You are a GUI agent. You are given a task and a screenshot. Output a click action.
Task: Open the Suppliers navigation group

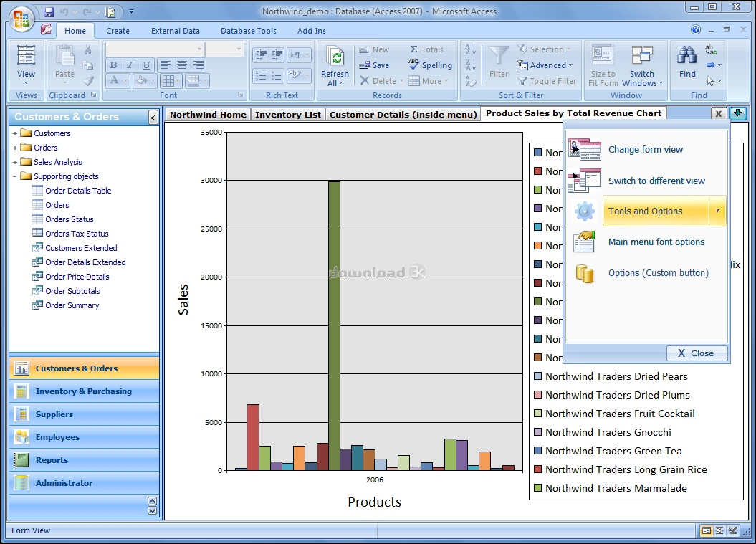tap(85, 414)
